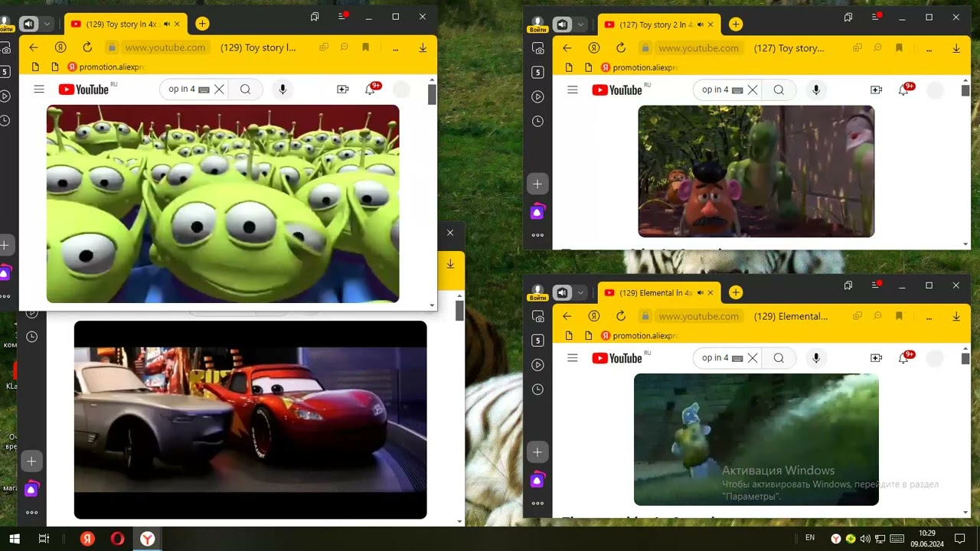Image resolution: width=980 pixels, height=551 pixels.
Task: Click www.youtube.com address in Toy story window
Action: click(165, 47)
